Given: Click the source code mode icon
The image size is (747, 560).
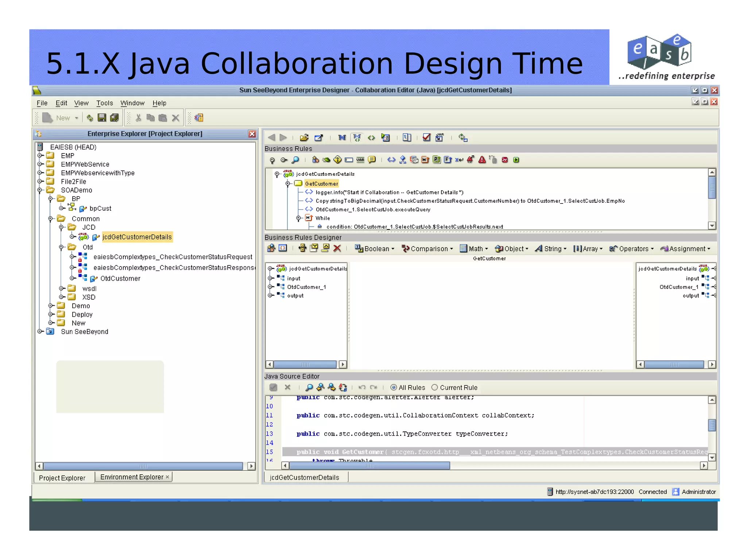Looking at the screenshot, I should (x=371, y=137).
